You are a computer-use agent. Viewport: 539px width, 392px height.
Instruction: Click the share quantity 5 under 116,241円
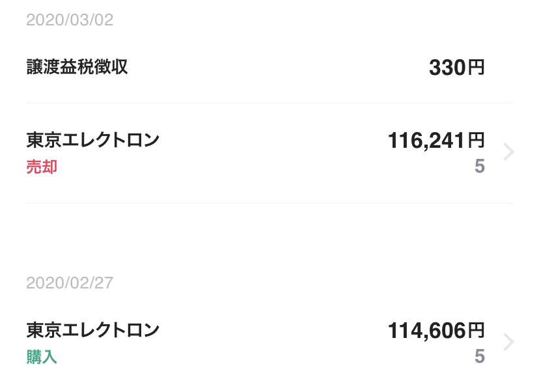pos(480,167)
